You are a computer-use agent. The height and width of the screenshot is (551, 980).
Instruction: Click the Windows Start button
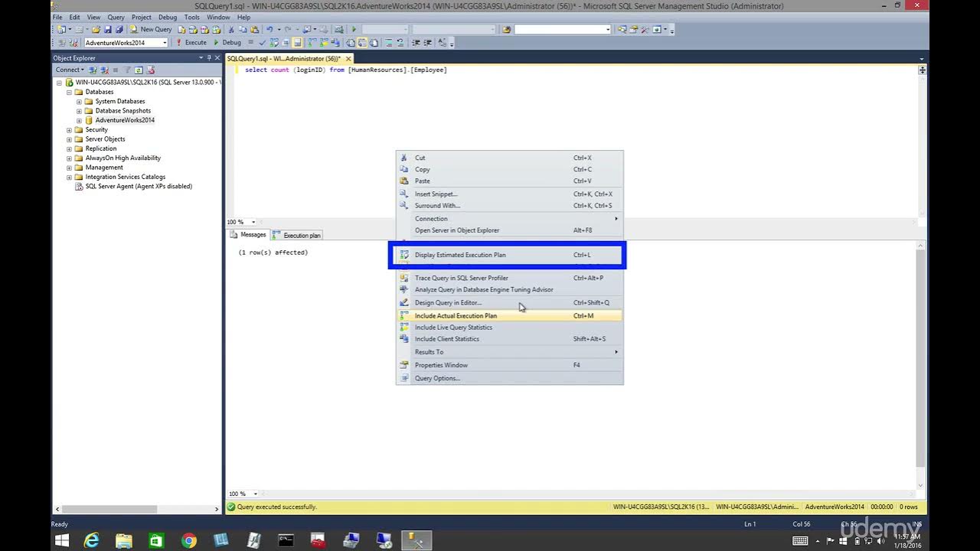62,540
